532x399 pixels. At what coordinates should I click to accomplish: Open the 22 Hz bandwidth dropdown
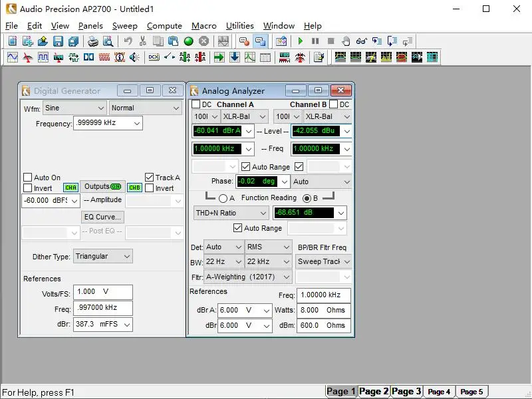tap(223, 261)
